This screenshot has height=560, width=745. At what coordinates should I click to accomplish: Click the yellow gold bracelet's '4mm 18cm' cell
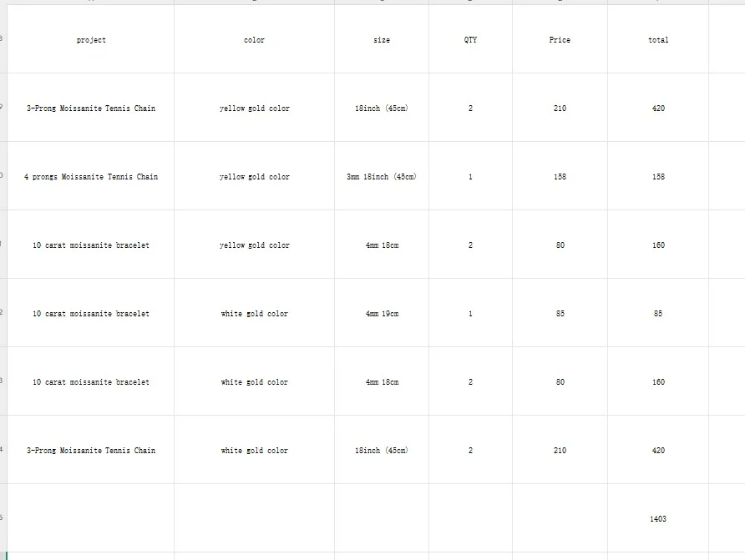tap(382, 245)
